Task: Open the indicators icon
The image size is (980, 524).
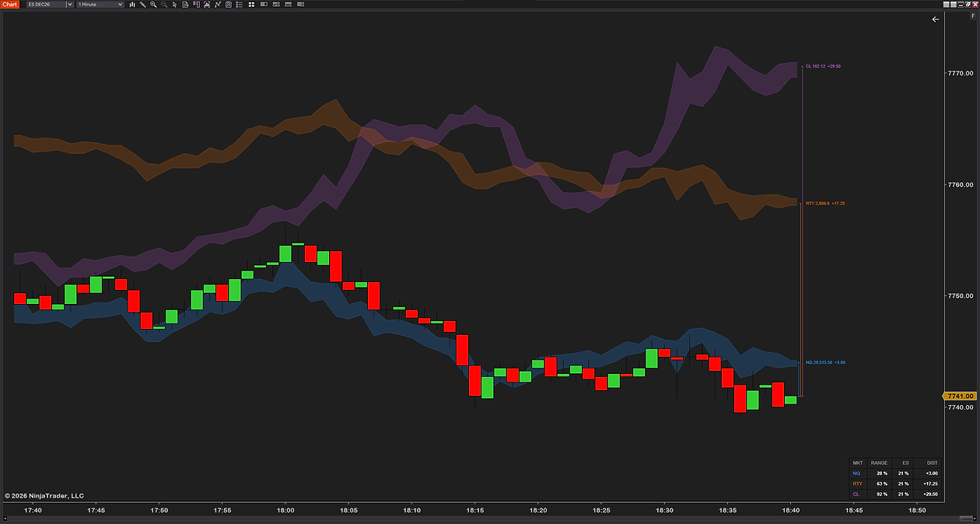Action: pos(207,4)
